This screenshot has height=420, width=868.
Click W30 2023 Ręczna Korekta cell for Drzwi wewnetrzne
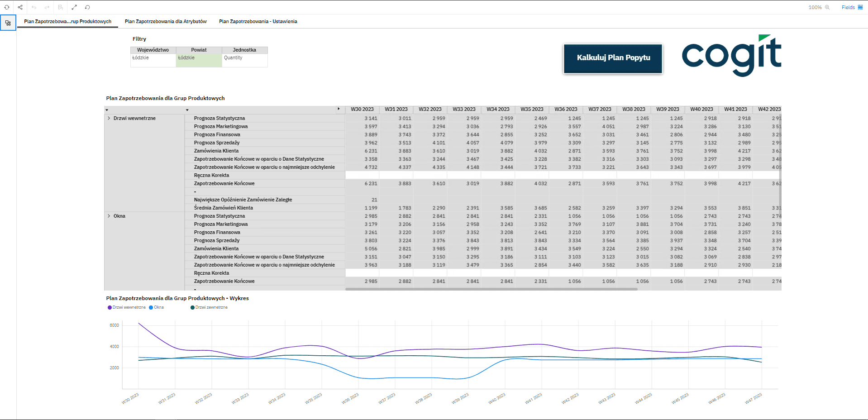coord(362,175)
